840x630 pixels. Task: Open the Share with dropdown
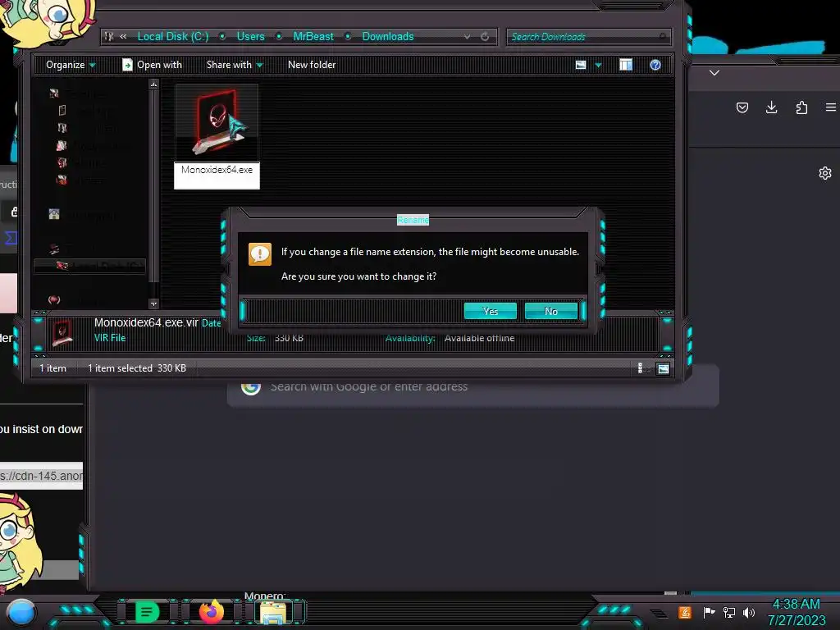tap(235, 65)
